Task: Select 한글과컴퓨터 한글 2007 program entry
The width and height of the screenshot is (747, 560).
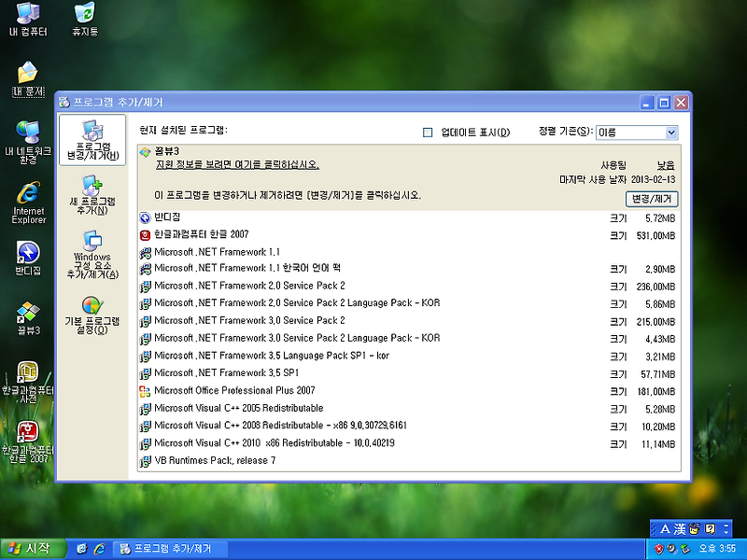Action: (x=409, y=235)
